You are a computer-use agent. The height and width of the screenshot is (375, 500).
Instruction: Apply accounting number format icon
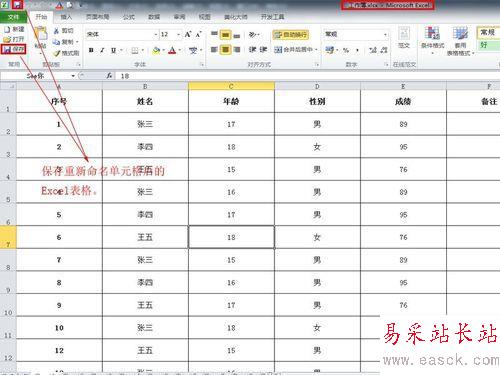pos(330,50)
